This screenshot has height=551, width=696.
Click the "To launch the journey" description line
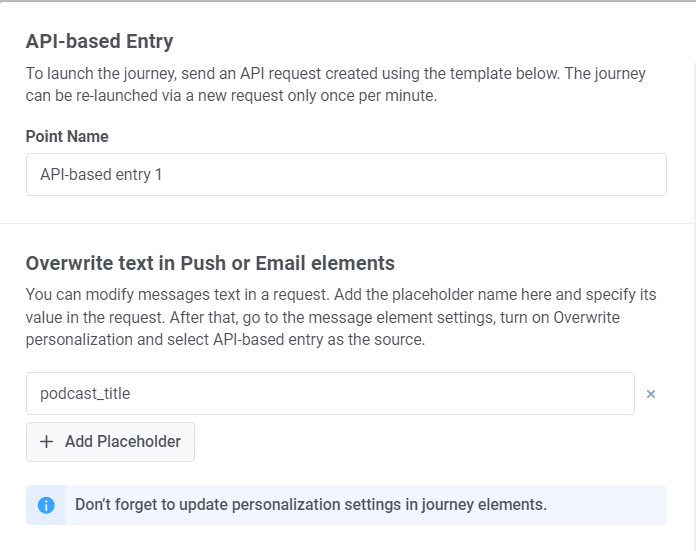coord(335,74)
